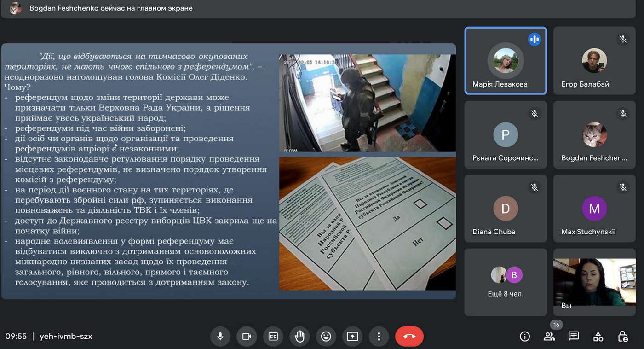Open host controls lock icon
The width and height of the screenshot is (644, 349).
coord(623,337)
